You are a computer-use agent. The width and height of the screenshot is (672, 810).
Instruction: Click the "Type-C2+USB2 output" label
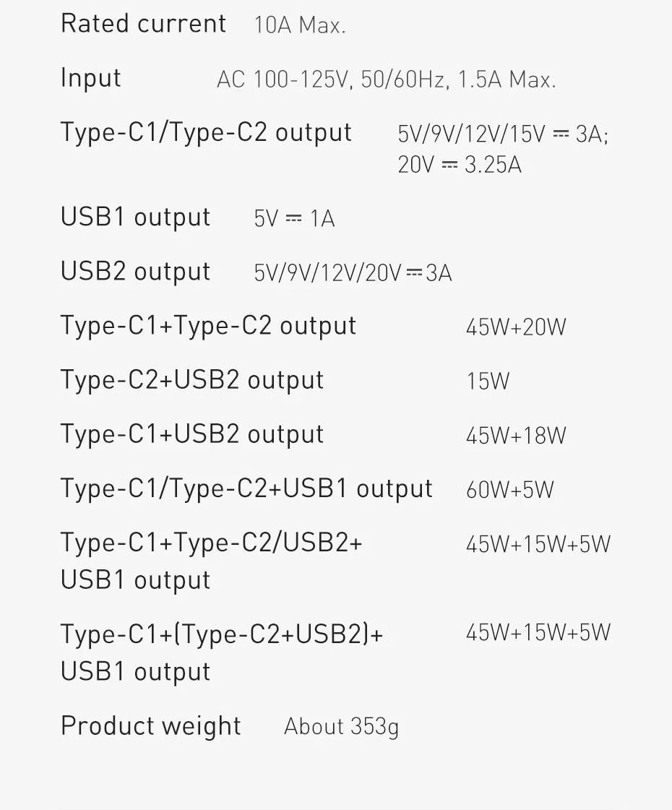coord(192,380)
